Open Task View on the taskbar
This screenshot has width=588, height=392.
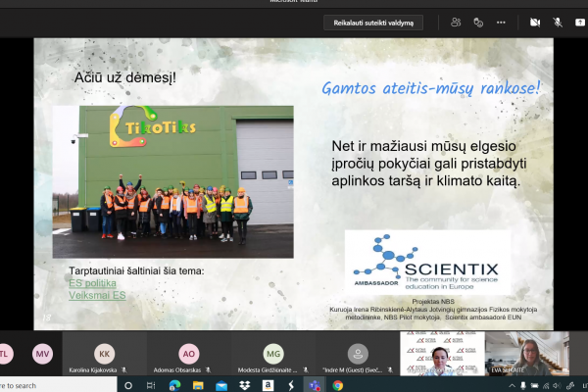(x=151, y=385)
